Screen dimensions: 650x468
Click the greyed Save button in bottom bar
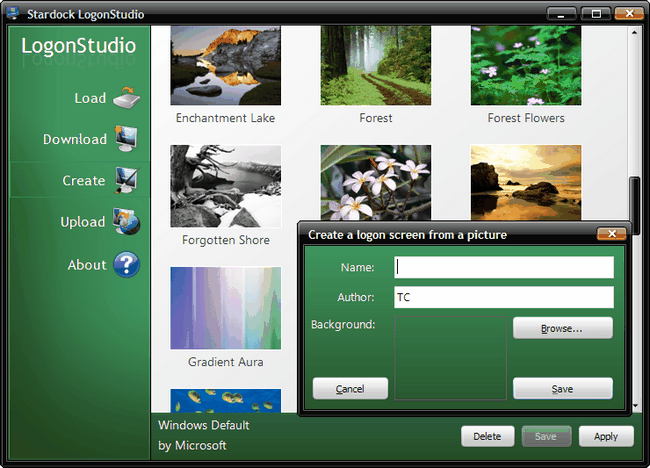546,436
